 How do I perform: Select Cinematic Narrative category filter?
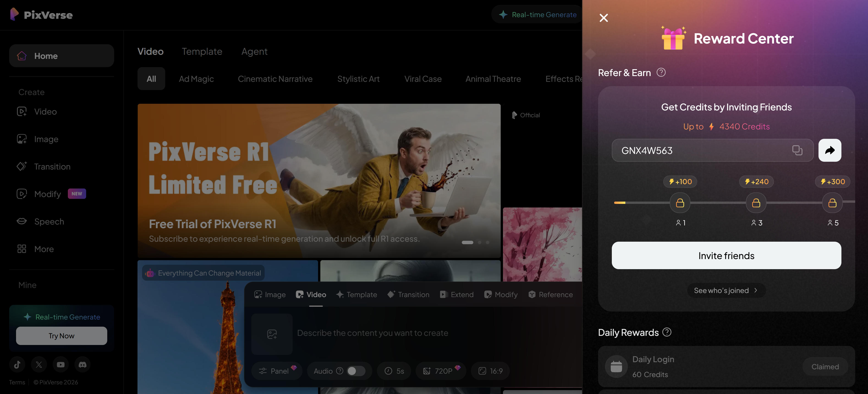(x=275, y=79)
